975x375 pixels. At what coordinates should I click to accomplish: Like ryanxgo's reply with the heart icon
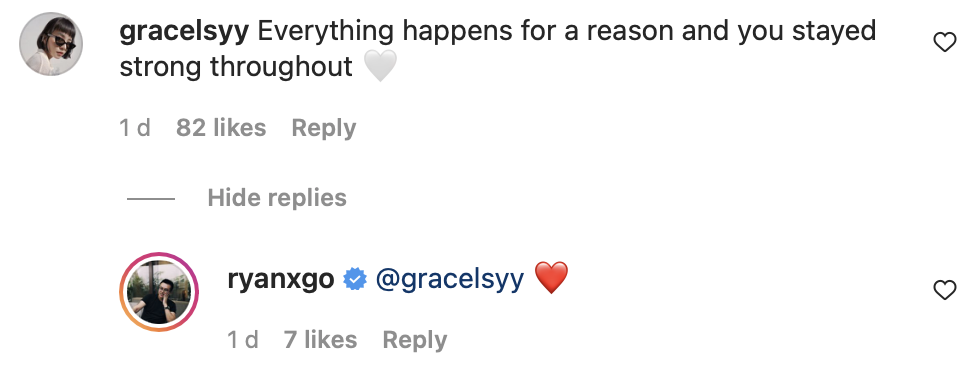[945, 290]
